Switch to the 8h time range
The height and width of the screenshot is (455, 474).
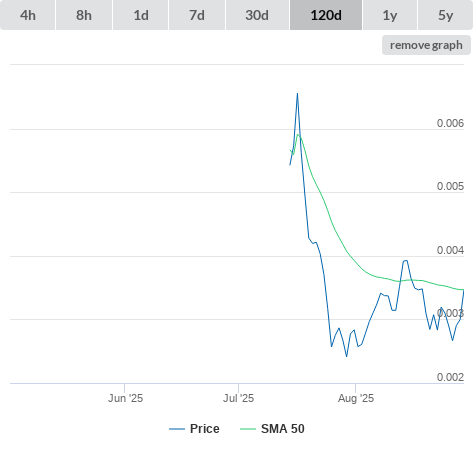(84, 15)
